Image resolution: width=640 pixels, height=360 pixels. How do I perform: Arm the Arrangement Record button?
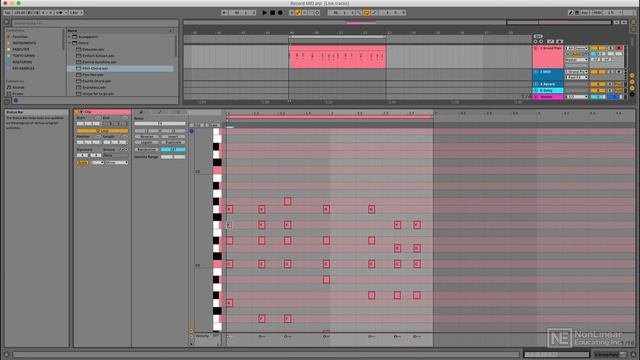pyautogui.click(x=280, y=13)
